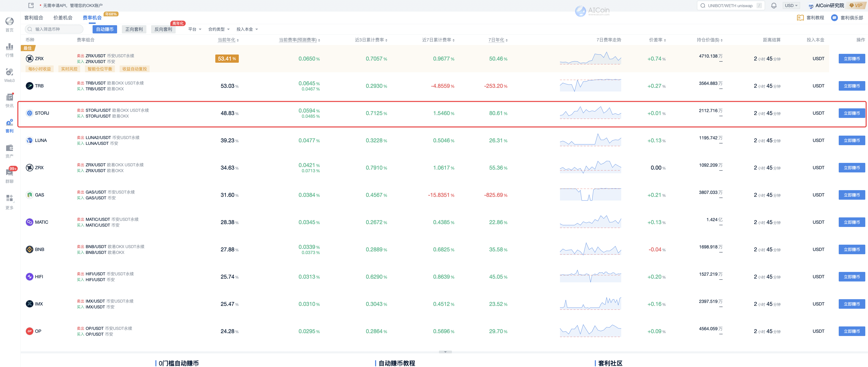This screenshot has height=367, width=868.
Task: Expand the bottom panel handle arrow
Action: pyautogui.click(x=445, y=352)
